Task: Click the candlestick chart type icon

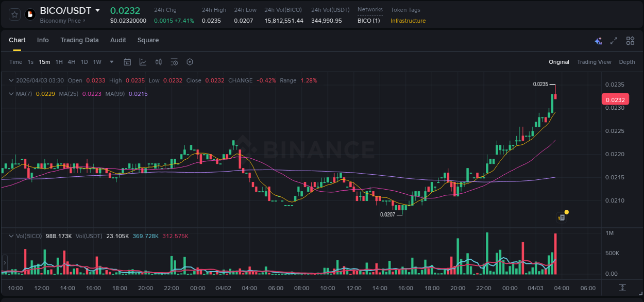Action: [x=158, y=62]
